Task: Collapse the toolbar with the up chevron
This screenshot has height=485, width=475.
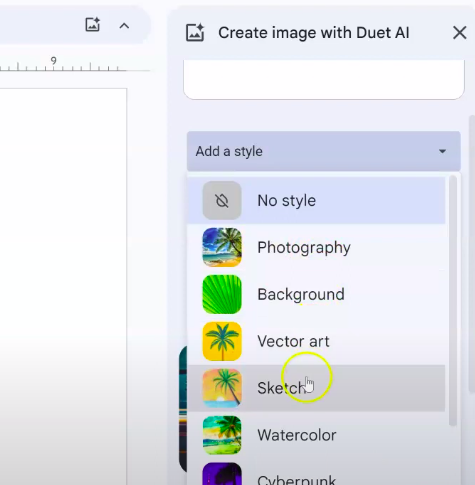Action: click(124, 26)
